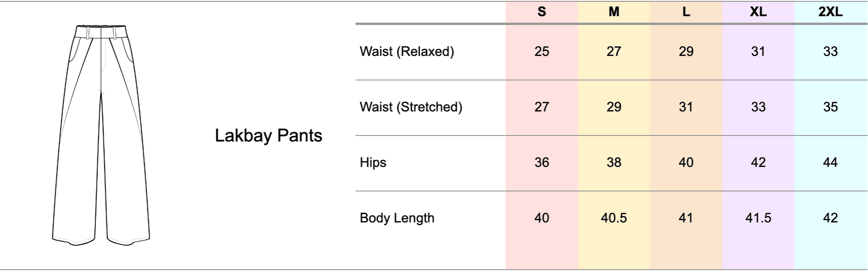This screenshot has width=868, height=271.
Task: Click the pants illustration drawing
Action: [101, 134]
